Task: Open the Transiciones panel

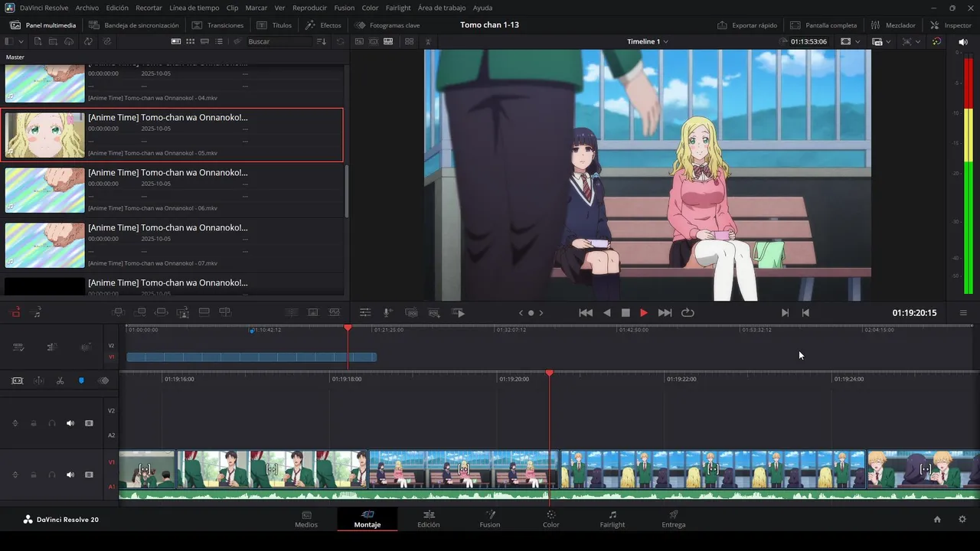Action: pyautogui.click(x=217, y=25)
